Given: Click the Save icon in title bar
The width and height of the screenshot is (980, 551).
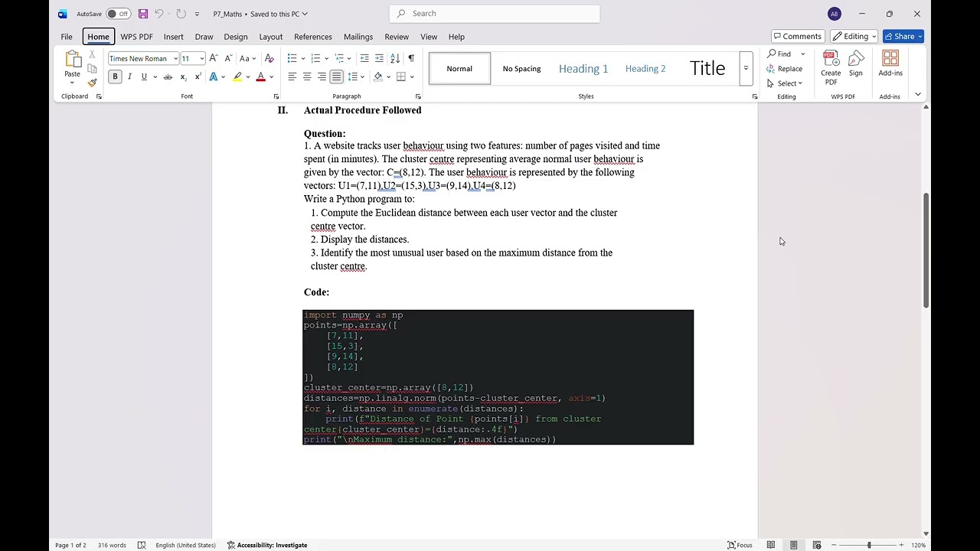Looking at the screenshot, I should pos(143,14).
